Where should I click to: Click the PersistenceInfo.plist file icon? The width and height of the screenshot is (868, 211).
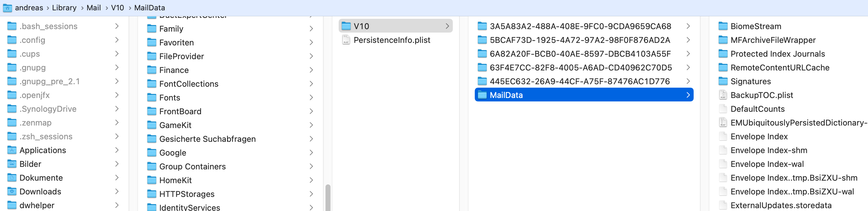346,40
